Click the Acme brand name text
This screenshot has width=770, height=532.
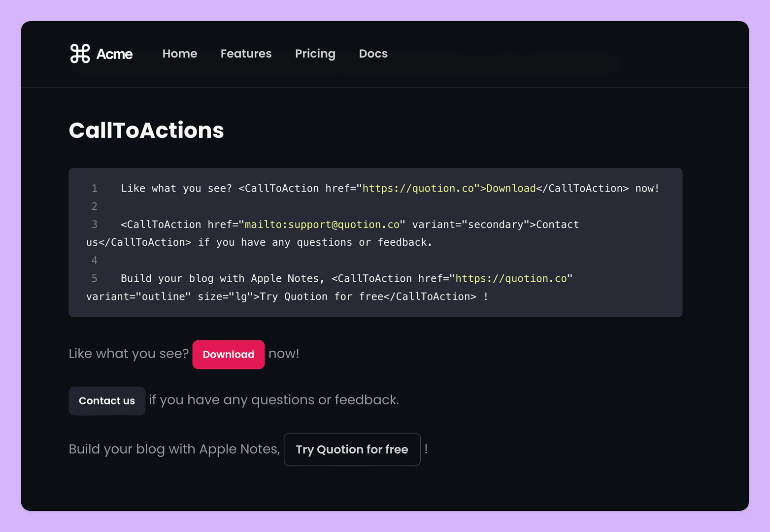coord(114,54)
